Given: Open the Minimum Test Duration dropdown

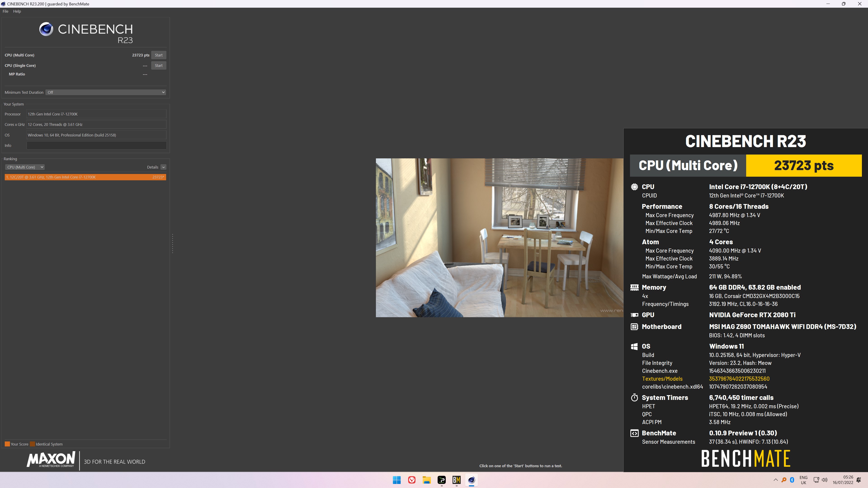Looking at the screenshot, I should pos(106,92).
